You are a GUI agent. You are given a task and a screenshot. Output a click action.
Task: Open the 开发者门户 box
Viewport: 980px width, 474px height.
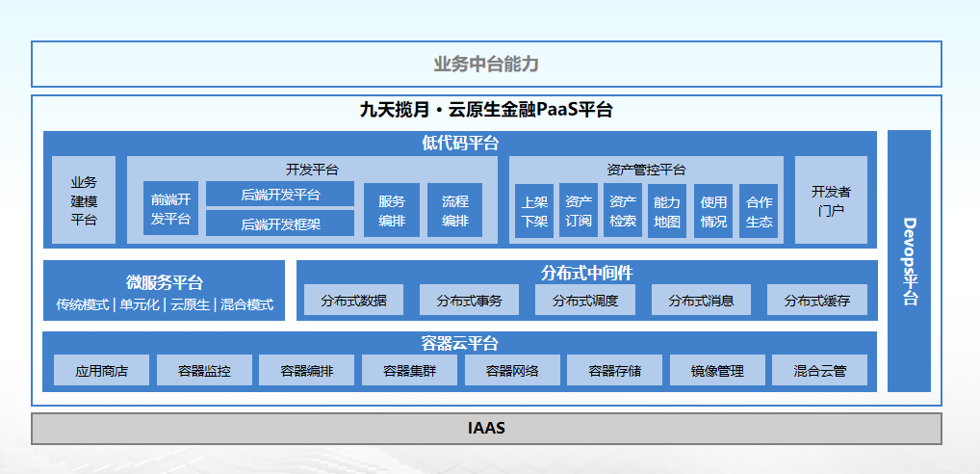click(831, 200)
